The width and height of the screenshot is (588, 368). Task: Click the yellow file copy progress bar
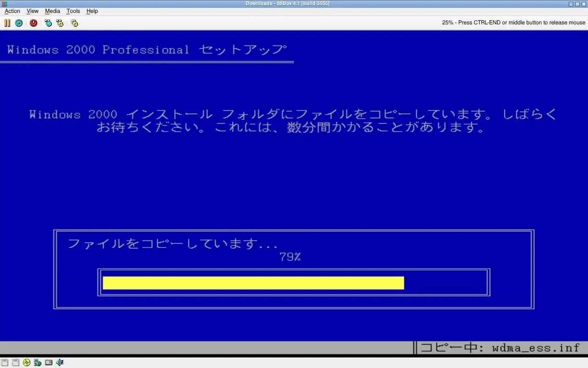[x=253, y=283]
